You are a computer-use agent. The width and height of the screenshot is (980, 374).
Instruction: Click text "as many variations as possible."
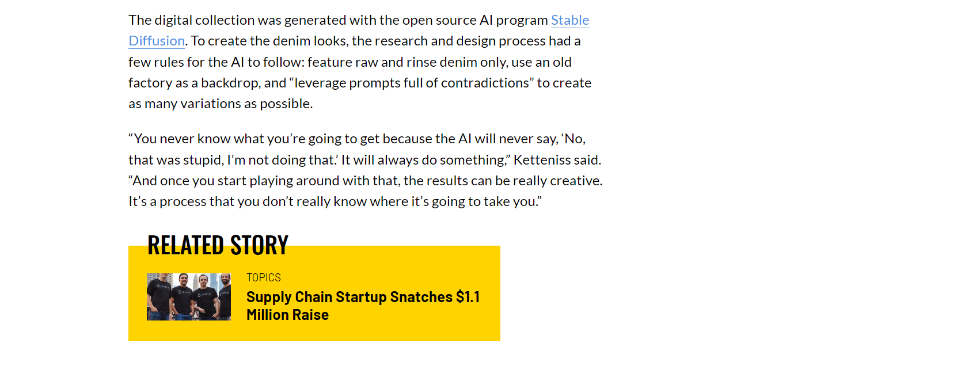coord(221,104)
